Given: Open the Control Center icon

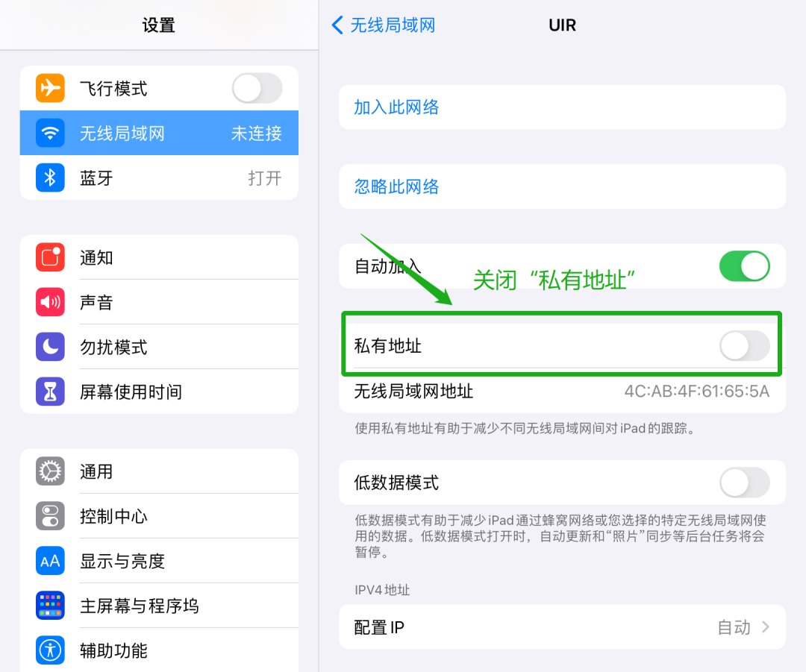Looking at the screenshot, I should pyautogui.click(x=50, y=516).
